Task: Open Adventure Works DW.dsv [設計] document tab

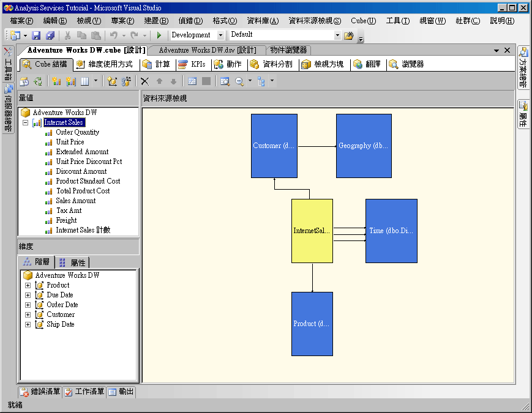Action: [208, 51]
